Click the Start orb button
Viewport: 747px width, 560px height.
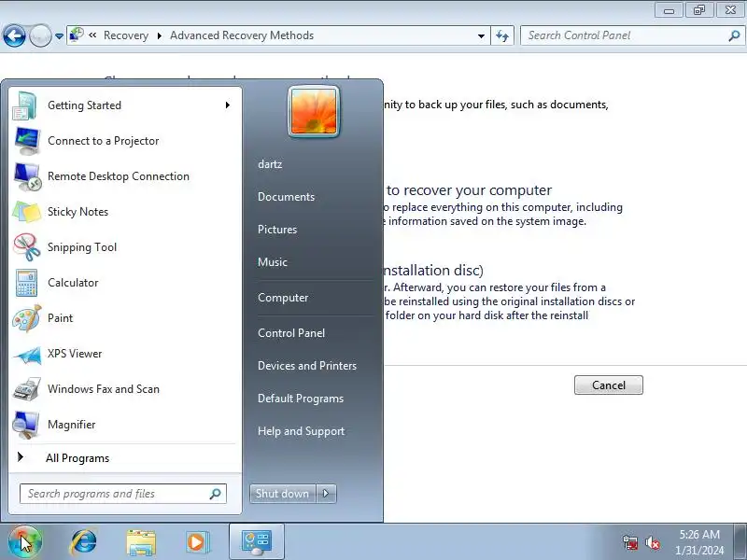(x=25, y=541)
